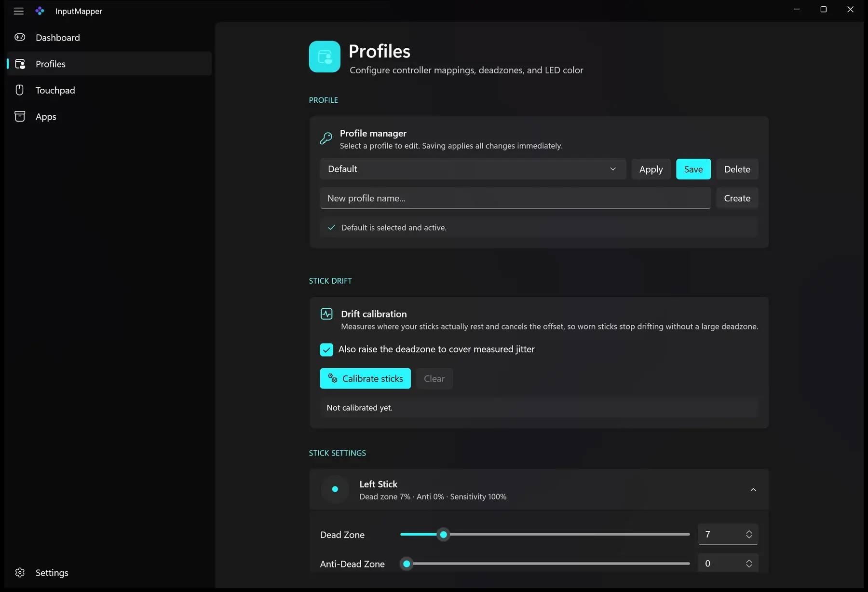
Task: Open the Default profile dropdown
Action: (473, 169)
